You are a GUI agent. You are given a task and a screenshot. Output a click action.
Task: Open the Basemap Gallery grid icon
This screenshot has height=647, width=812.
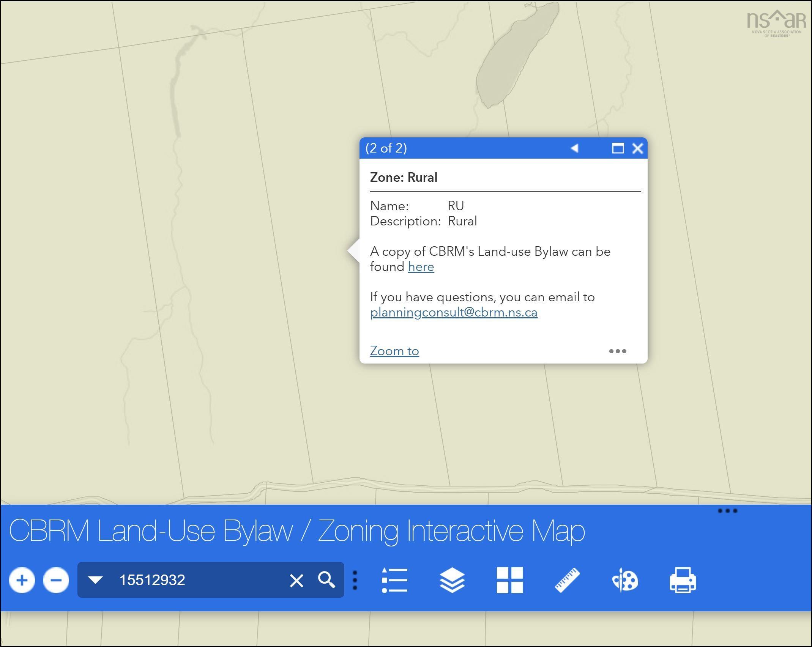tap(509, 580)
